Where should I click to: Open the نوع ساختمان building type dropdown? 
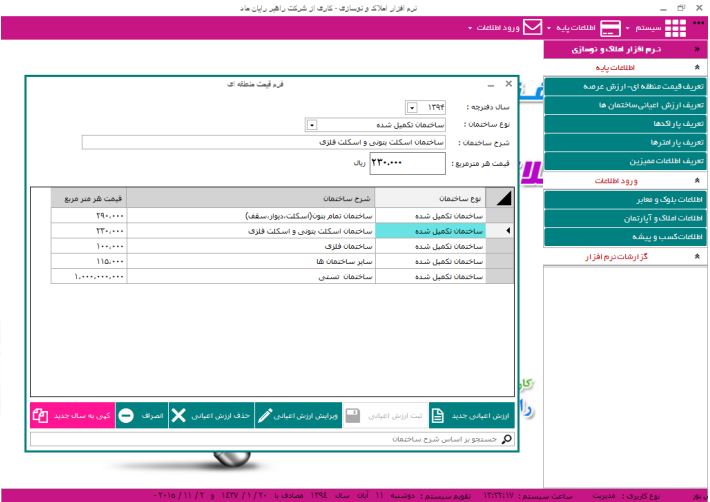tap(311, 125)
